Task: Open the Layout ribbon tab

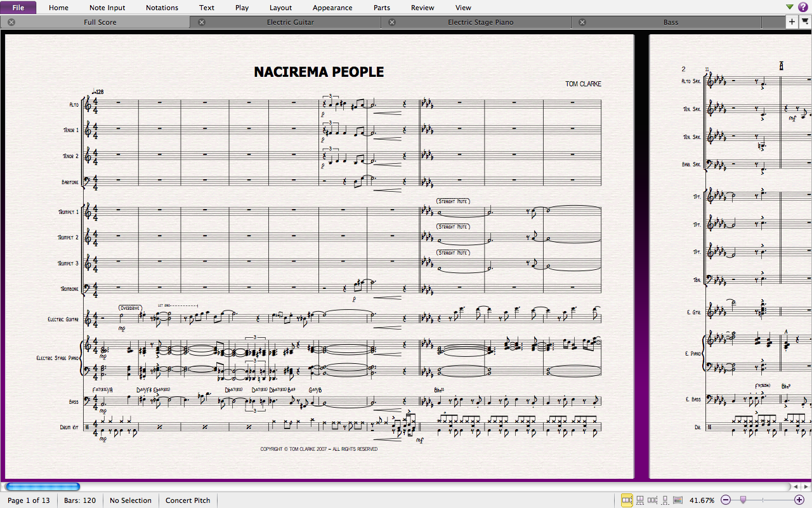Action: point(280,8)
